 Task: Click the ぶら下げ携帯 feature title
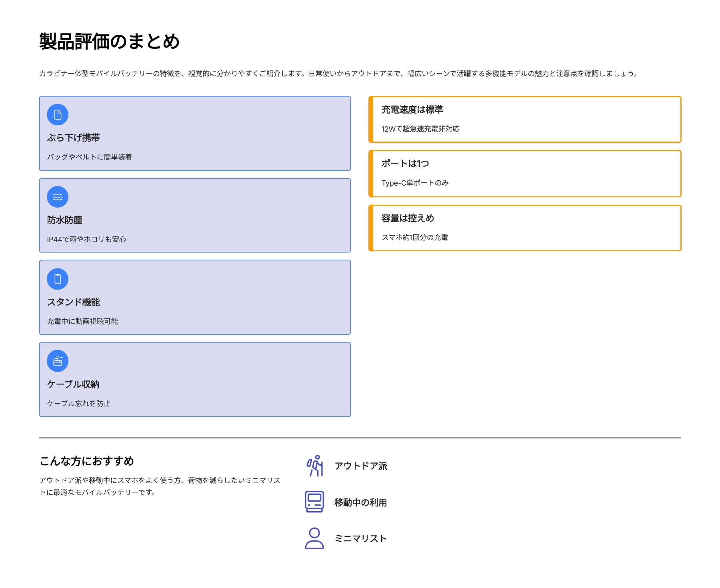[x=74, y=138]
